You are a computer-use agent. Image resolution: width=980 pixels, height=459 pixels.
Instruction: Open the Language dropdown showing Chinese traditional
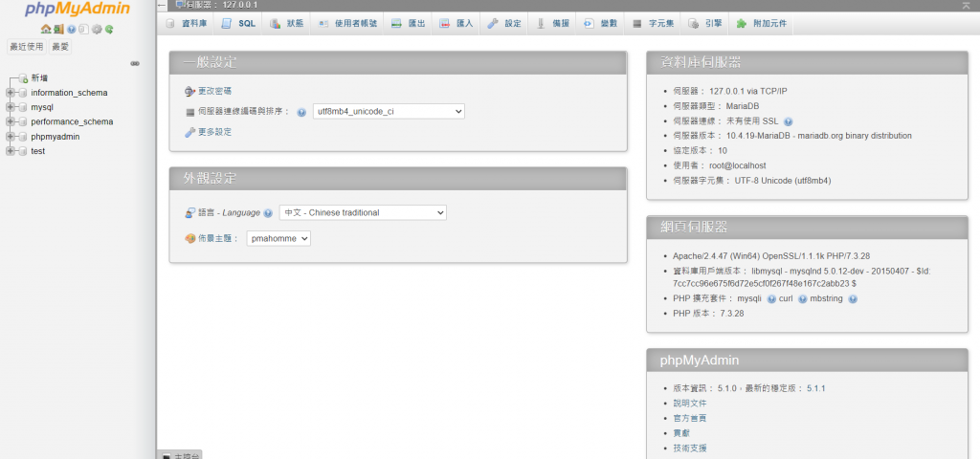tap(363, 212)
